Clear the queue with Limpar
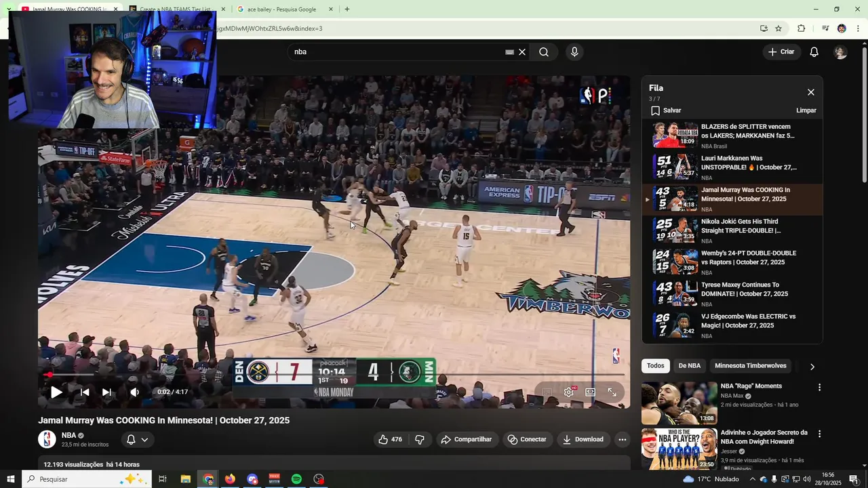 click(806, 110)
